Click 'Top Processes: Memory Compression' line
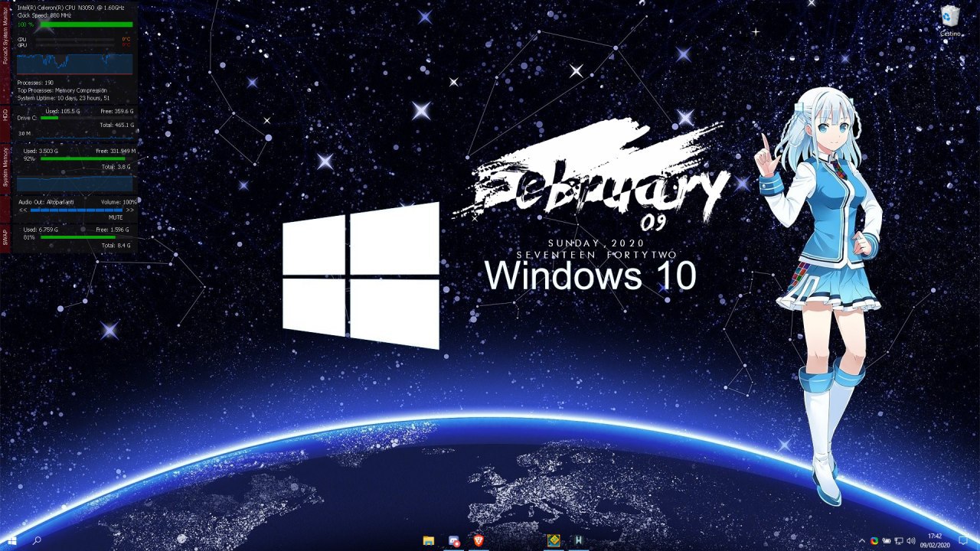Image resolution: width=980 pixels, height=551 pixels. 62,90
